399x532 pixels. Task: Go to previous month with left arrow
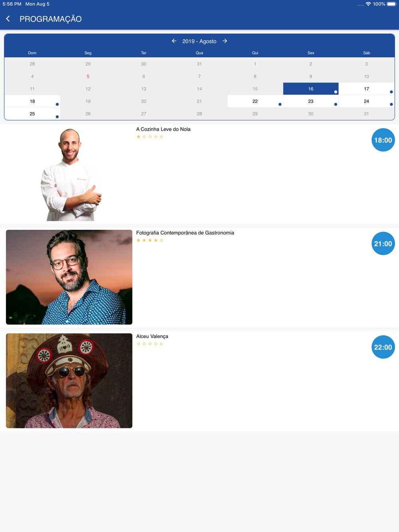[x=174, y=41]
